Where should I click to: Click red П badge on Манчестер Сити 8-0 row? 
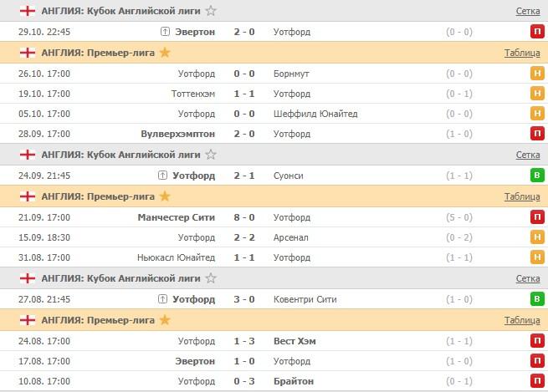point(535,217)
